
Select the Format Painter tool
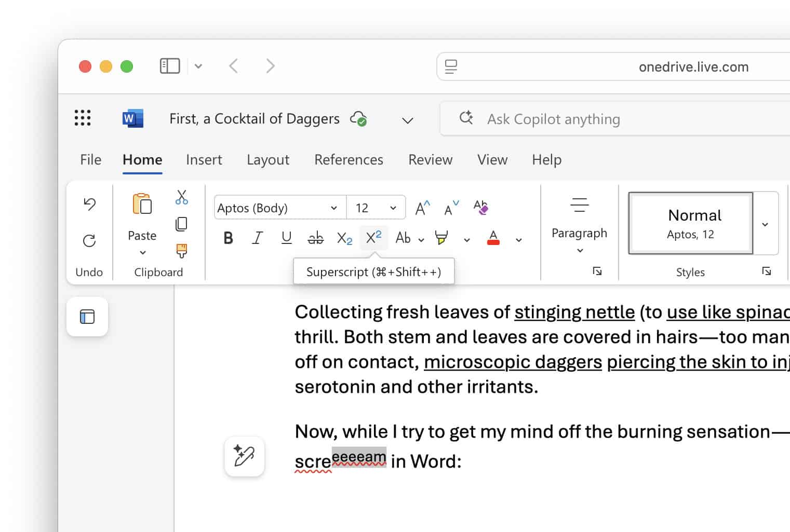point(181,250)
